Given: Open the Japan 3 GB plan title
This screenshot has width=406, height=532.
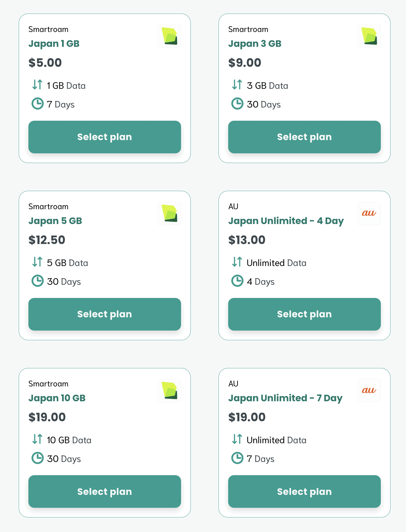Looking at the screenshot, I should pos(255,44).
